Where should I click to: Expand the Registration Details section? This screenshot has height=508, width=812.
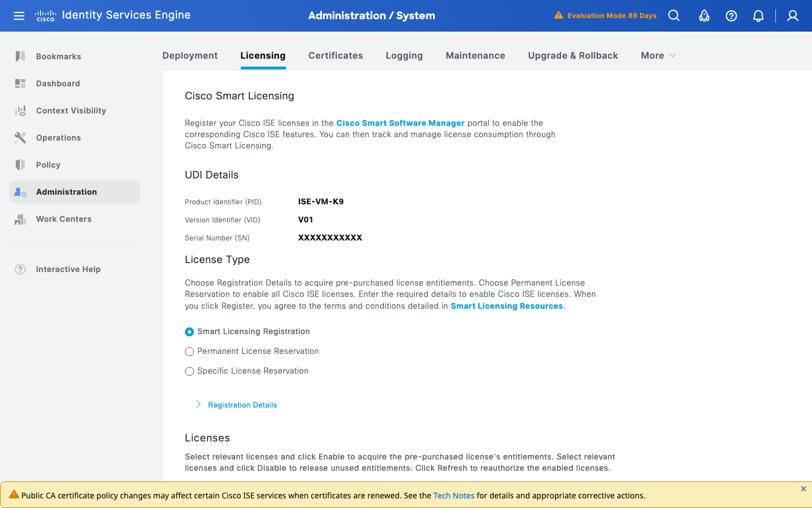[x=236, y=405]
